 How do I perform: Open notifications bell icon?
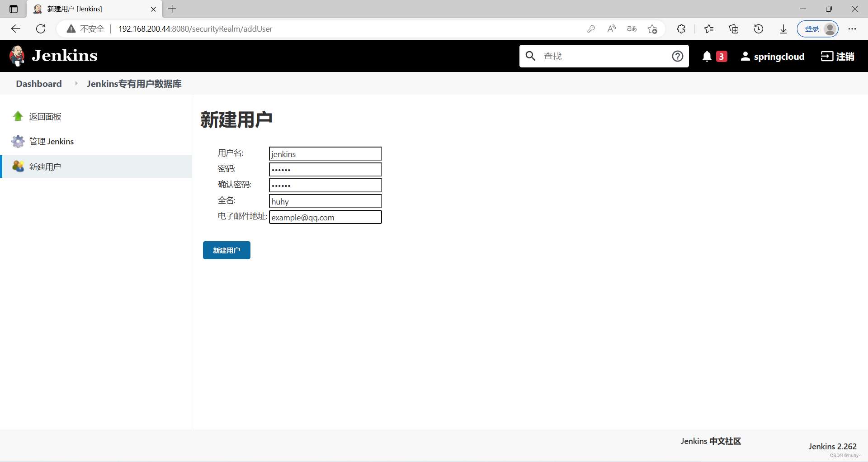pos(707,56)
